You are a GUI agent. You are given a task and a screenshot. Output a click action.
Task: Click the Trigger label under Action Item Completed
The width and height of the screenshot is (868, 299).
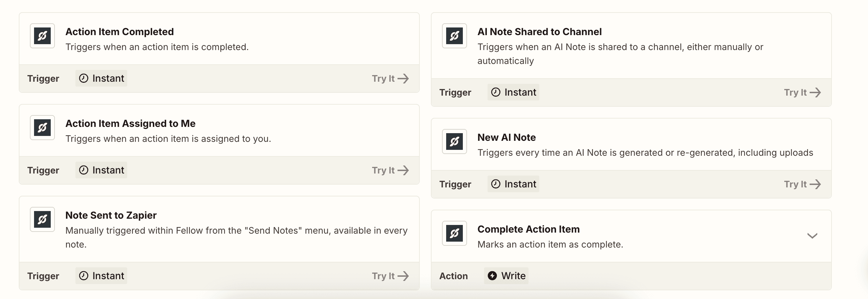click(43, 79)
